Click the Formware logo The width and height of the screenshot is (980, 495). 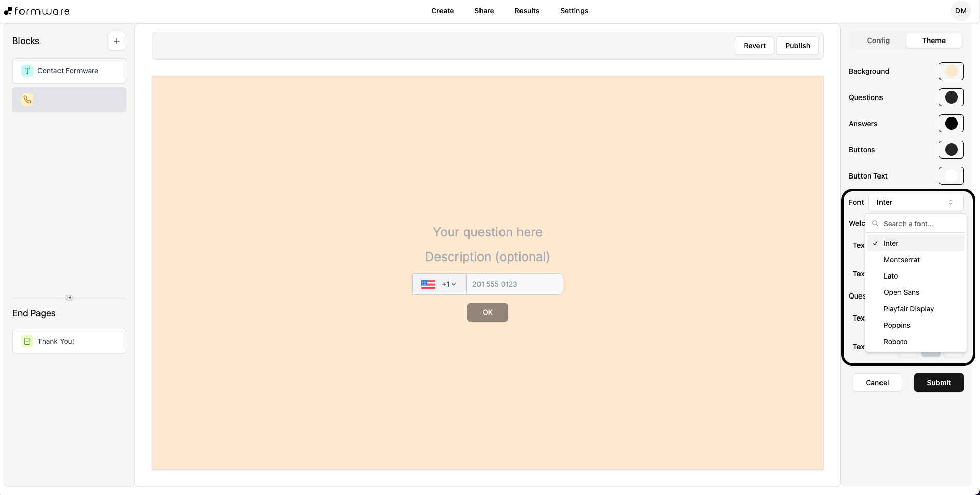point(37,11)
